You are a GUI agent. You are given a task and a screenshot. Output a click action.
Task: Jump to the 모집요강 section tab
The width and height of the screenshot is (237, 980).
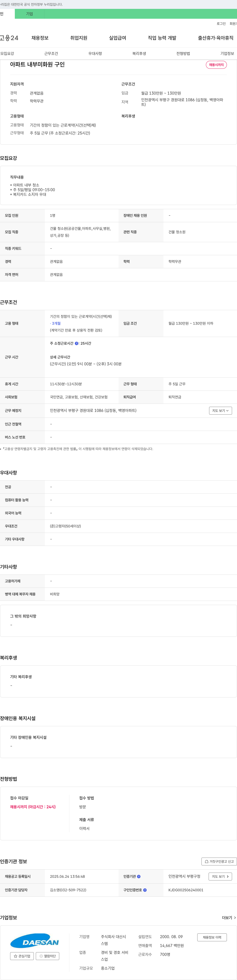tap(7, 54)
